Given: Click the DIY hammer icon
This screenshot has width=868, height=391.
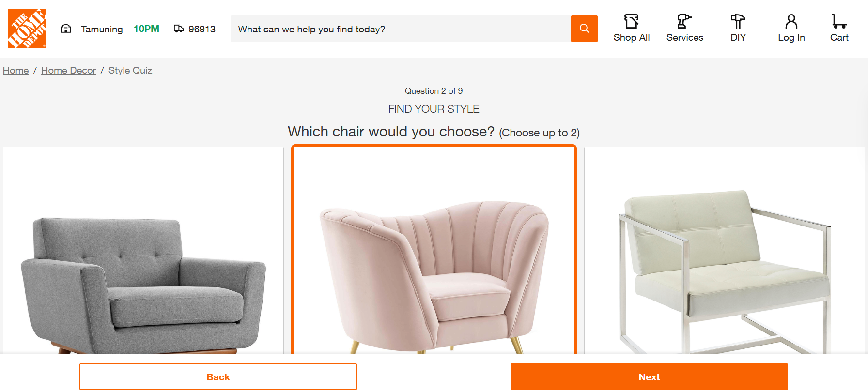Looking at the screenshot, I should (x=738, y=22).
